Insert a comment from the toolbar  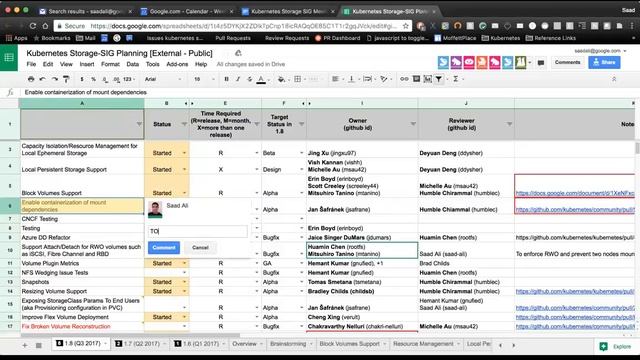[416, 79]
